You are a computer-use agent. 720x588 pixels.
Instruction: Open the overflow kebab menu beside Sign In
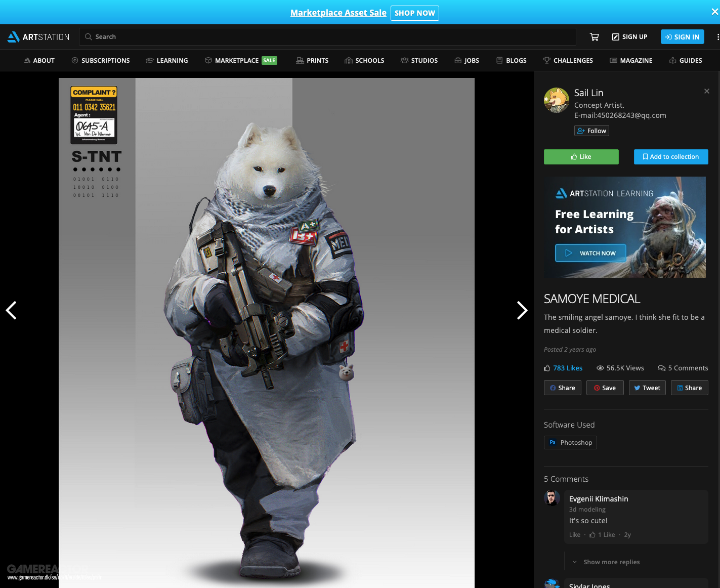click(717, 36)
